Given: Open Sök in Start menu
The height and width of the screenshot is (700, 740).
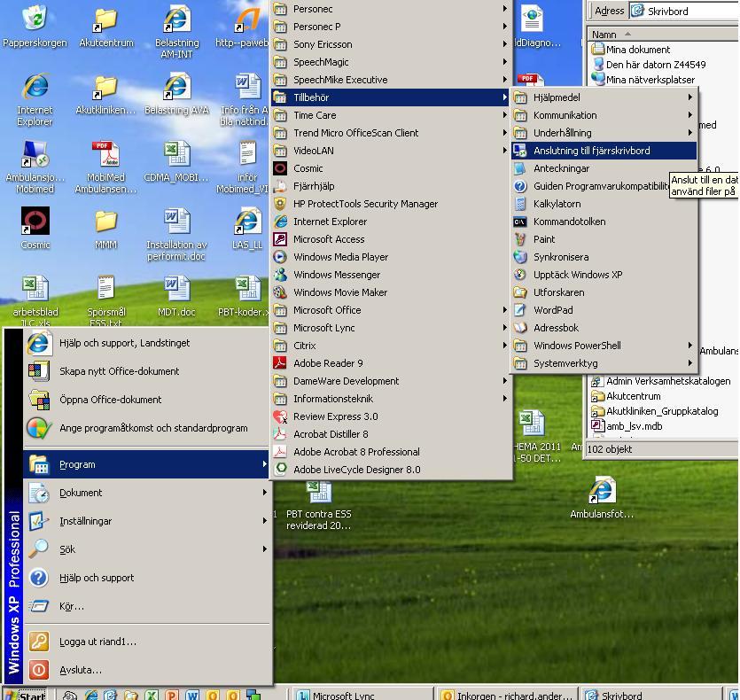Looking at the screenshot, I should click(146, 549).
